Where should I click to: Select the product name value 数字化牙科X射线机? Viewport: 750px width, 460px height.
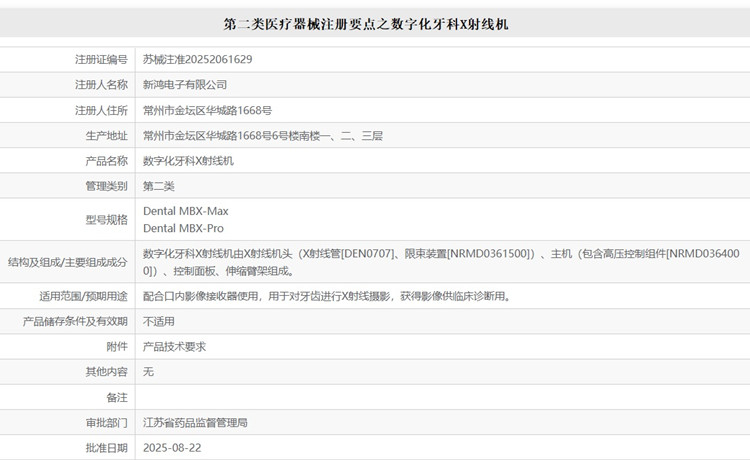coord(189,160)
